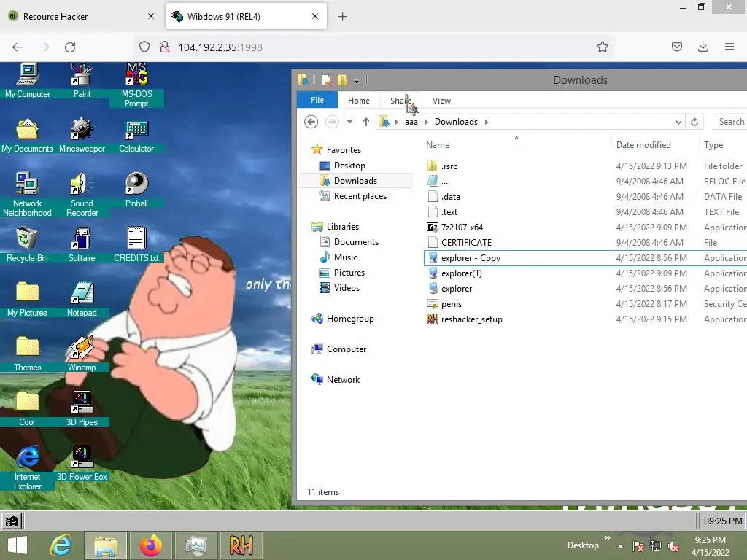747x560 pixels.
Task: Click Firefox icon in taskbar
Action: (150, 545)
